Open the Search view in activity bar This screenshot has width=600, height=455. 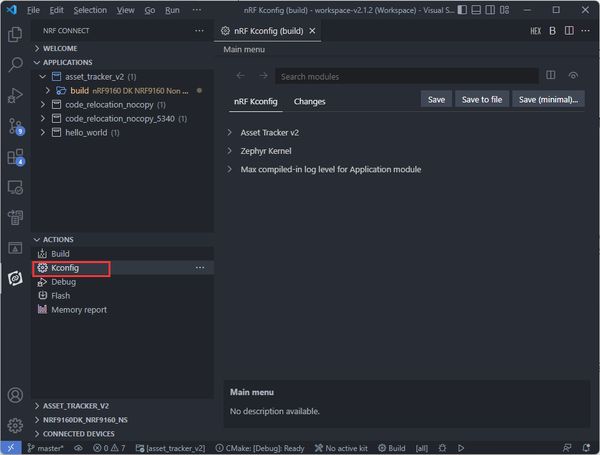(15, 64)
